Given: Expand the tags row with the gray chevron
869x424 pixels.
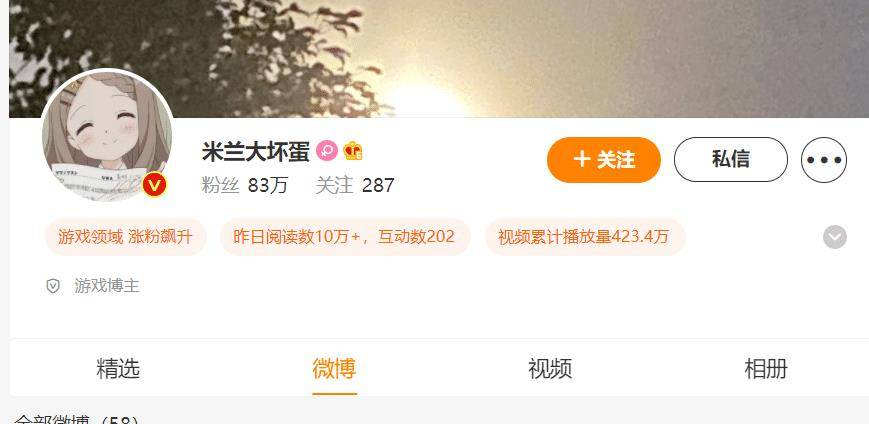Looking at the screenshot, I should point(835,237).
